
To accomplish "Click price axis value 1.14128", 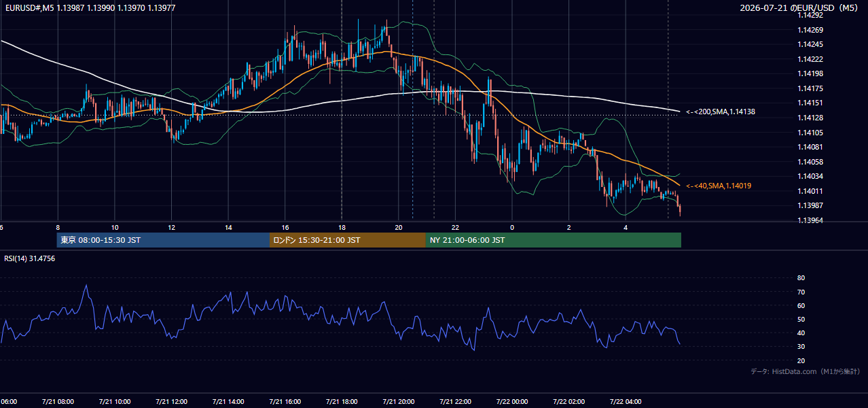I will pos(810,118).
